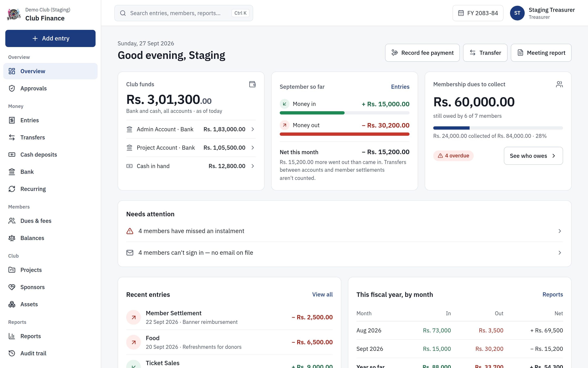The image size is (588, 368).
Task: Click the Transfer button in header
Action: pyautogui.click(x=485, y=53)
